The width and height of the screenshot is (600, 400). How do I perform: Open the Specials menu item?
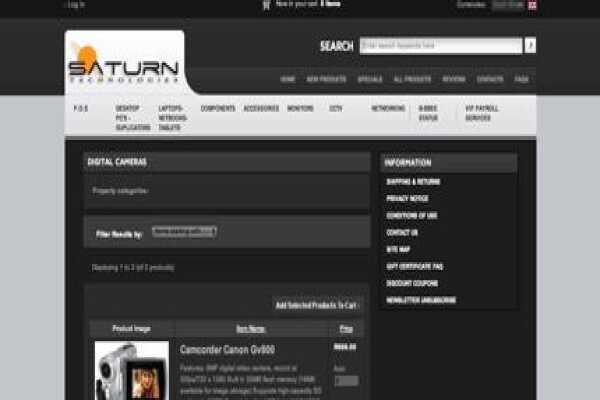[370, 79]
